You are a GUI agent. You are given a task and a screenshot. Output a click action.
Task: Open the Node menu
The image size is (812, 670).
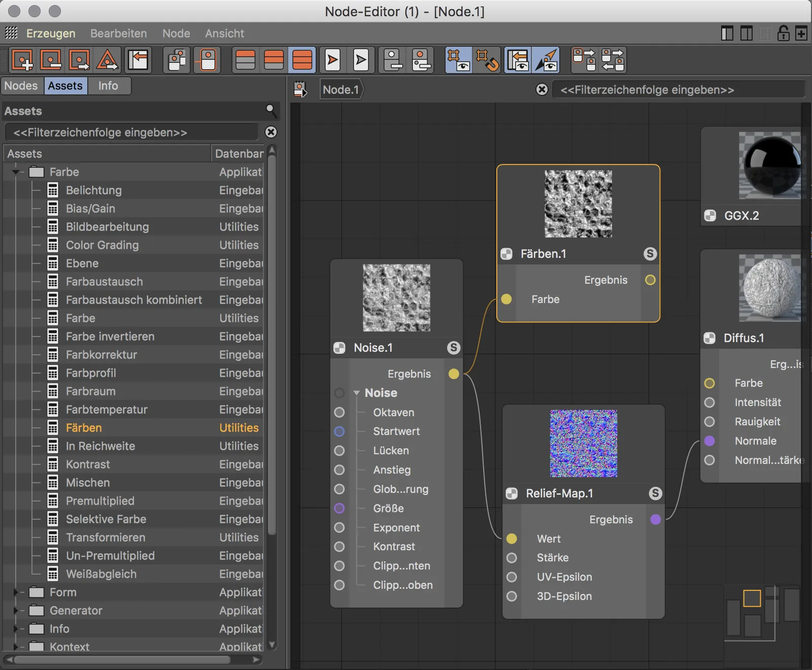pos(176,33)
